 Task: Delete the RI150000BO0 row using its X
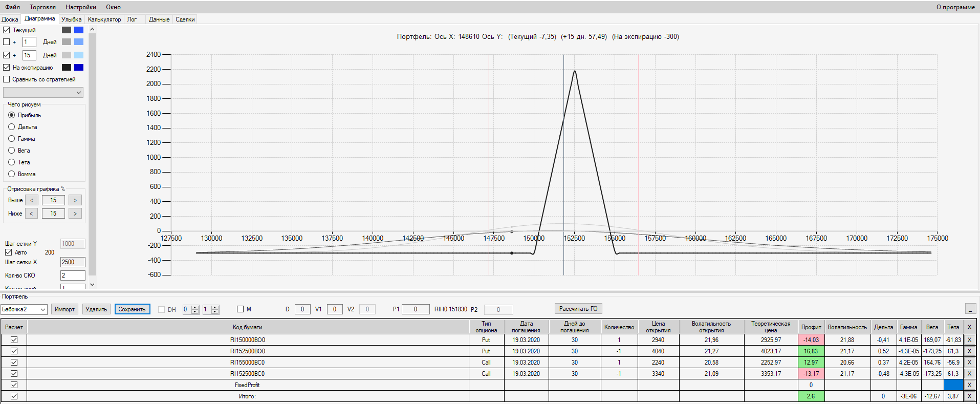pyautogui.click(x=969, y=340)
